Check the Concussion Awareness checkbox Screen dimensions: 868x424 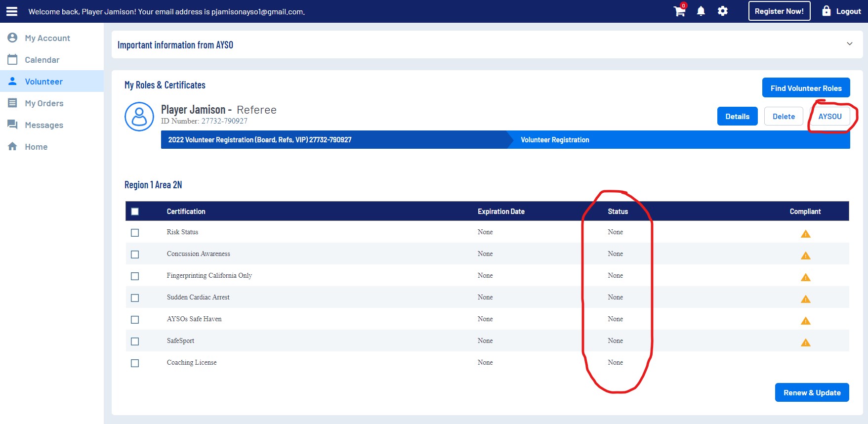pos(135,254)
